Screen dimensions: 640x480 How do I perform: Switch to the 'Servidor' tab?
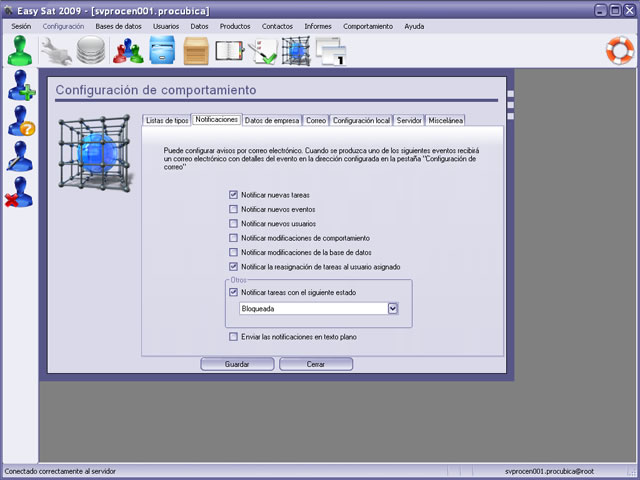[408, 120]
